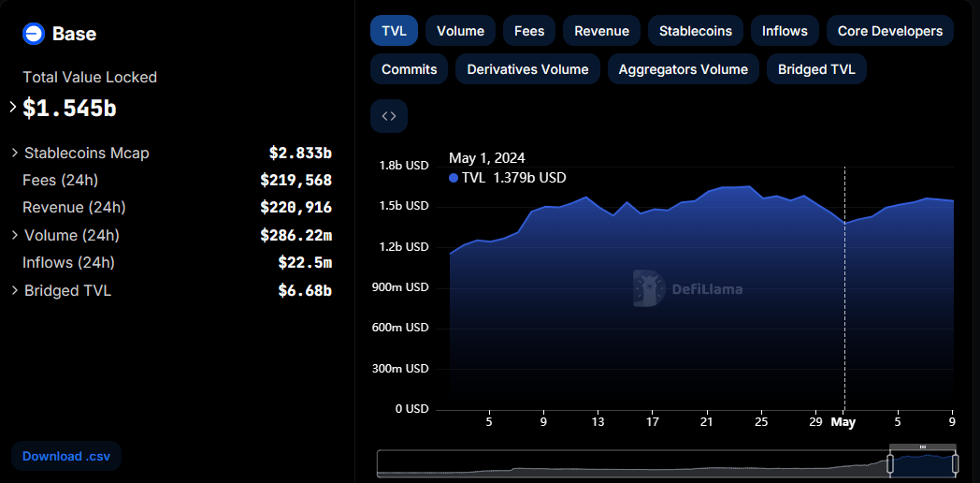Click the 17 tick on date axis
Viewport: 980px width, 483px height.
coord(653,422)
